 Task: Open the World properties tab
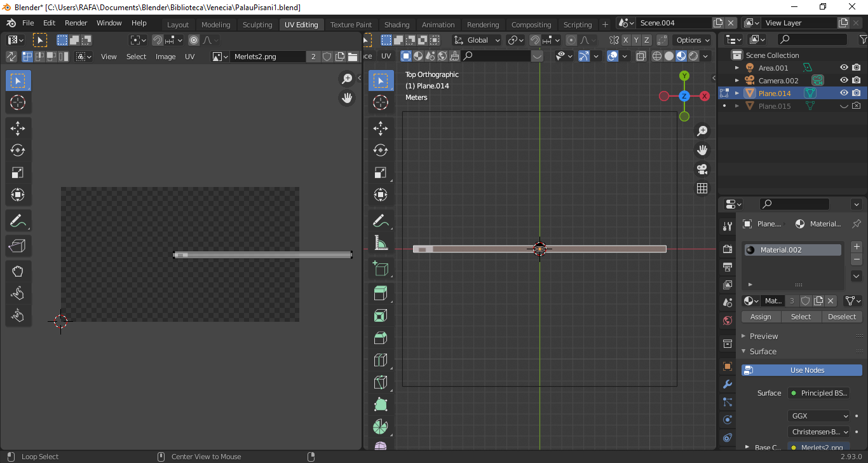[x=728, y=321]
